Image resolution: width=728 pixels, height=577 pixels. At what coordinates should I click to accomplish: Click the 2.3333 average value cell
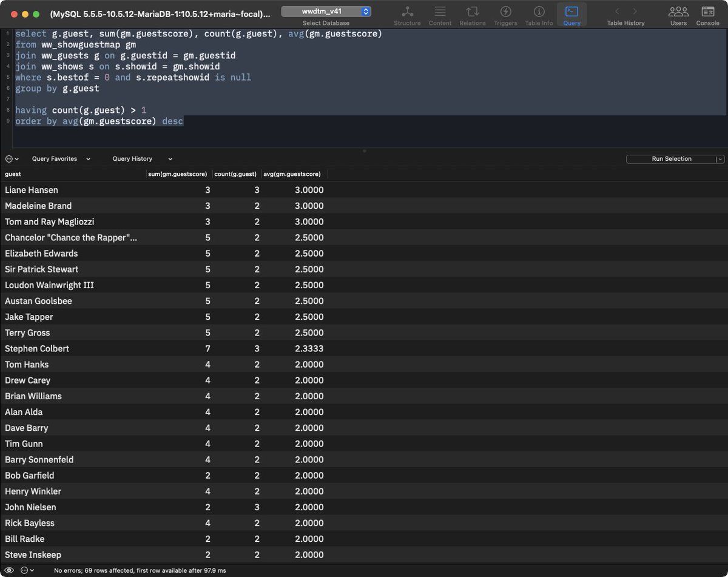coord(309,348)
